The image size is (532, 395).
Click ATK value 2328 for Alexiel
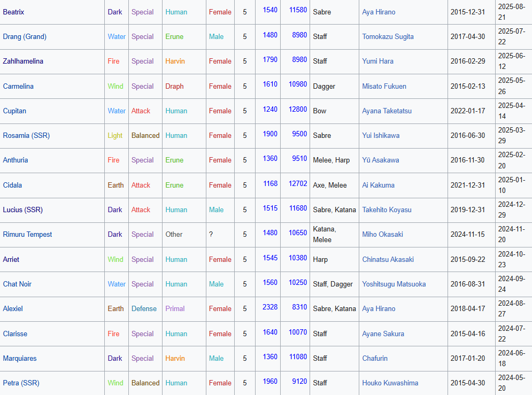270,307
